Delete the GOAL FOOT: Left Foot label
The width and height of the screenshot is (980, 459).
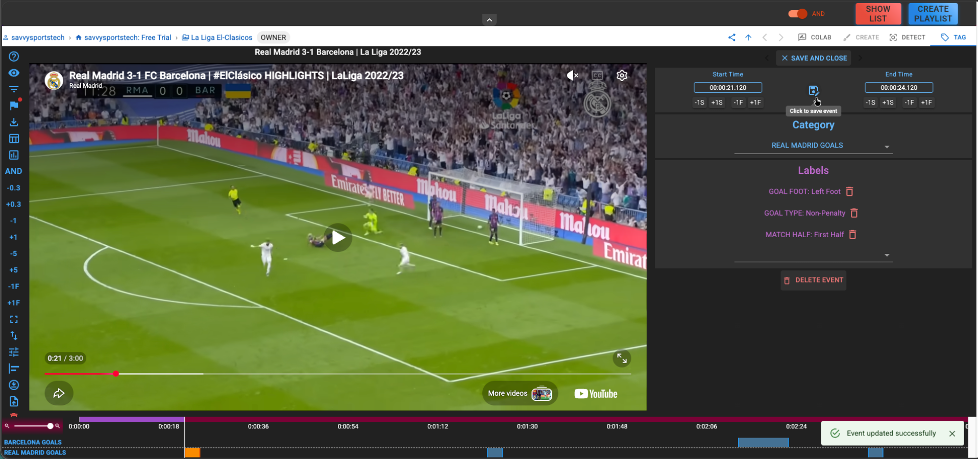point(849,192)
